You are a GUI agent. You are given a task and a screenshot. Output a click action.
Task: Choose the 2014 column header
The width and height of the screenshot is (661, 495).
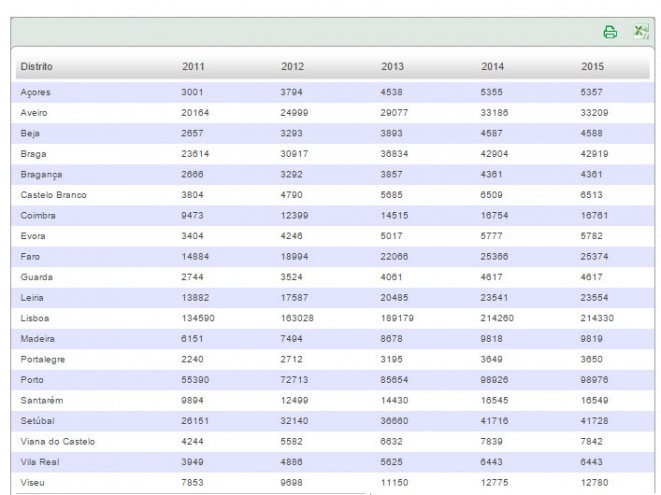(492, 67)
